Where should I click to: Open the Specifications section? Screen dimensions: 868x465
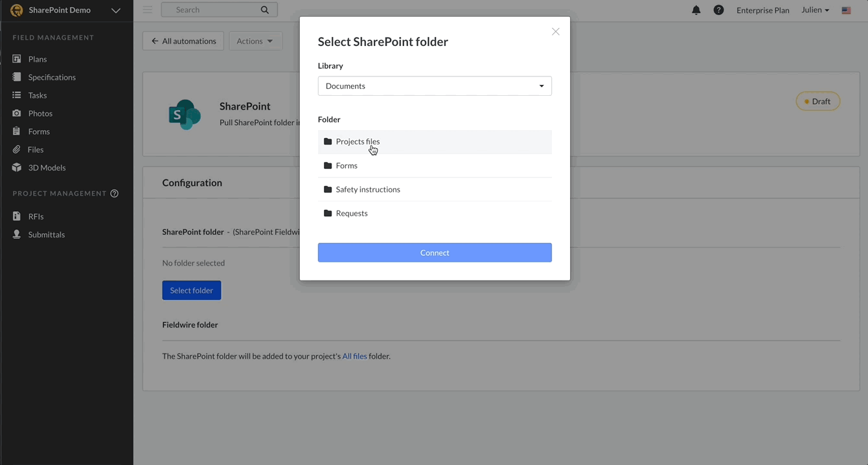52,76
